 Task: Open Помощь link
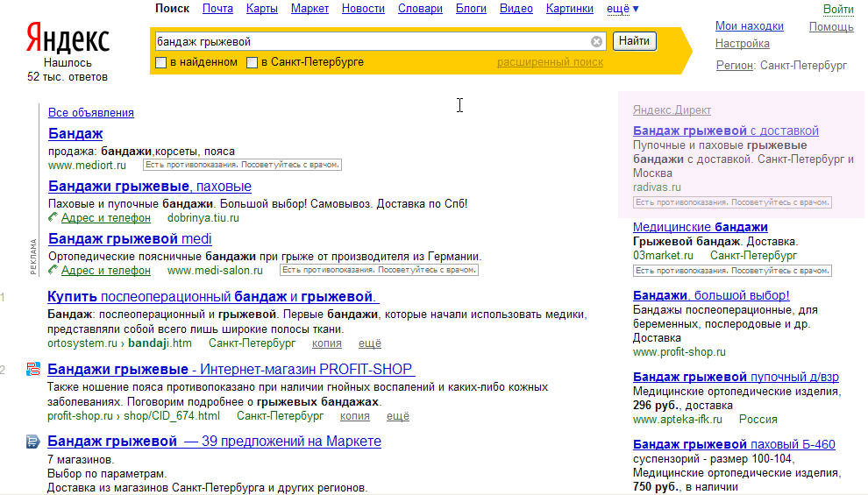[831, 26]
